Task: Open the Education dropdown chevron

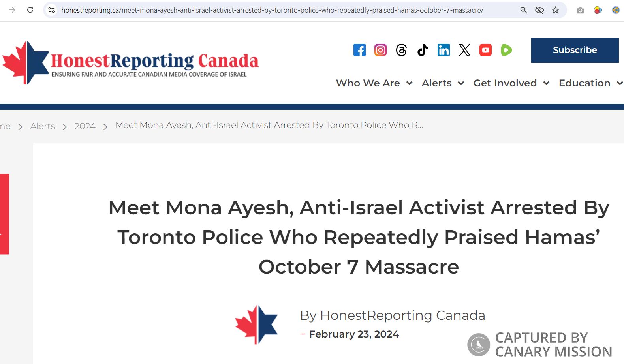Action: pos(619,83)
